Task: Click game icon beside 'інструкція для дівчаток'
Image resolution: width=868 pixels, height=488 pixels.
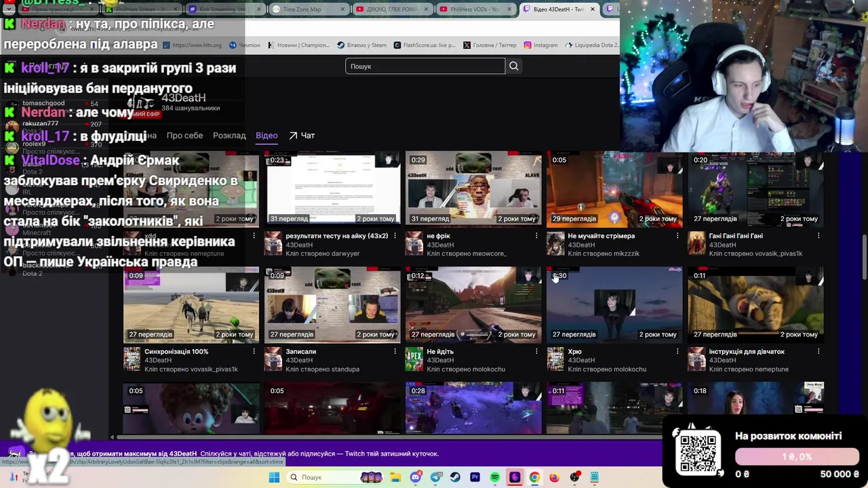Action: pos(696,359)
